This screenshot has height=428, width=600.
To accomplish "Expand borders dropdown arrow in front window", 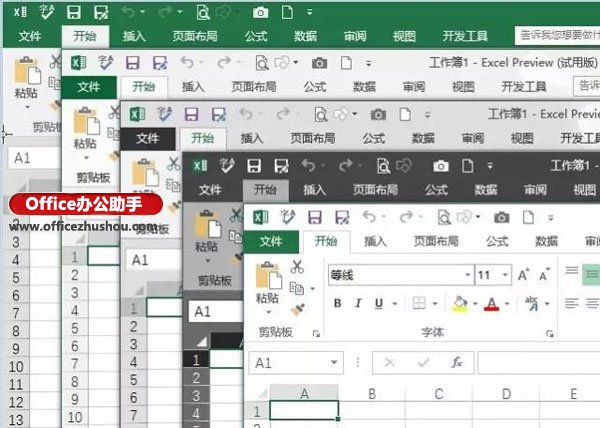I will point(435,304).
